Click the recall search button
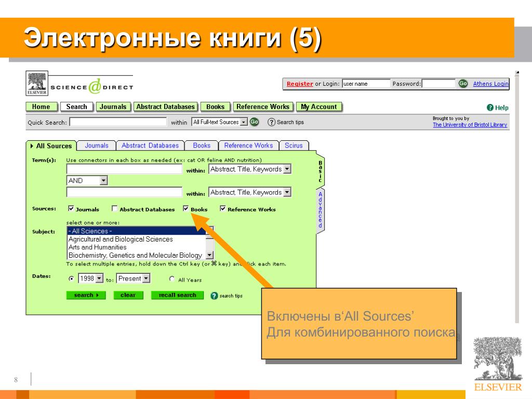Screen dimensions: 532x399 (177, 295)
